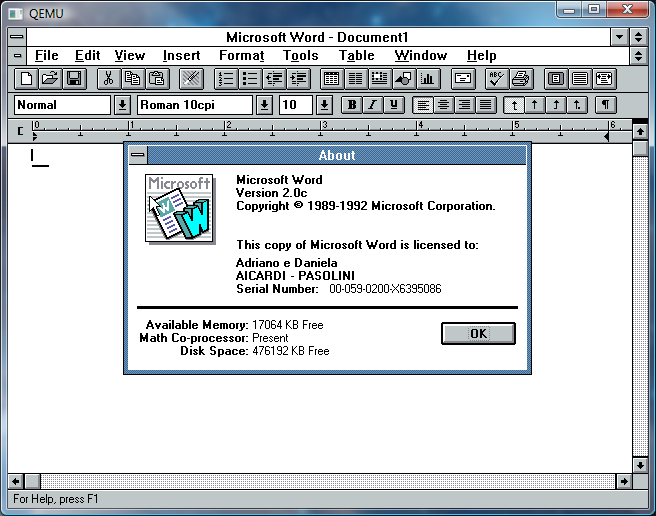Screen dimensions: 656x516
Task: Open the Table menu
Action: click(356, 56)
